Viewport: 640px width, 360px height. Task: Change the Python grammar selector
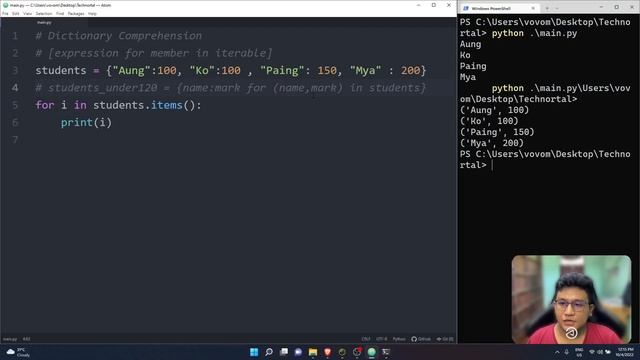click(399, 339)
